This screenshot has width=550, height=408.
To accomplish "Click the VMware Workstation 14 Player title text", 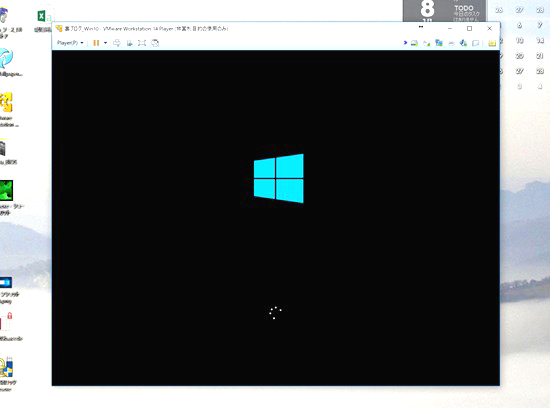I will [138, 29].
